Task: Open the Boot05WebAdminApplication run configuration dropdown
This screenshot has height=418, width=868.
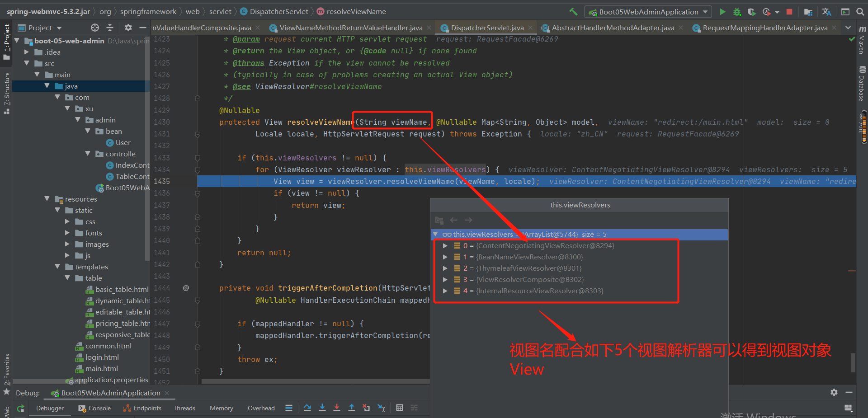Action: pyautogui.click(x=648, y=12)
